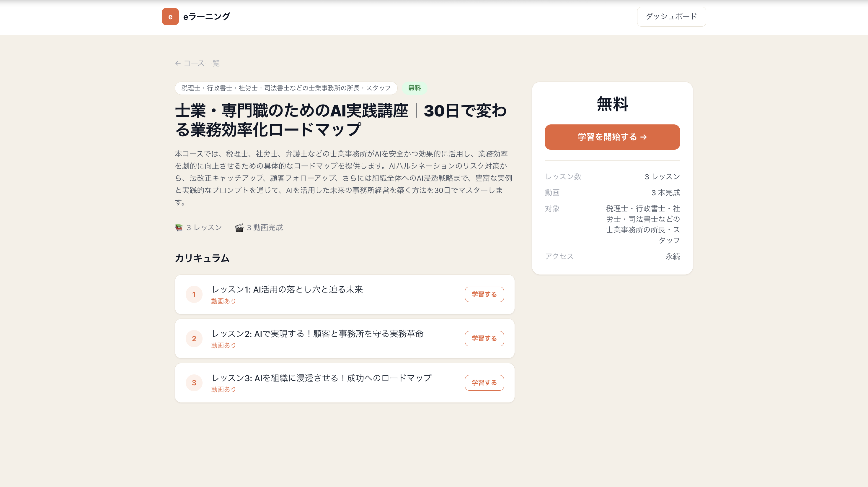Click the numbered circle 3 for レッスン3

pos(194,382)
